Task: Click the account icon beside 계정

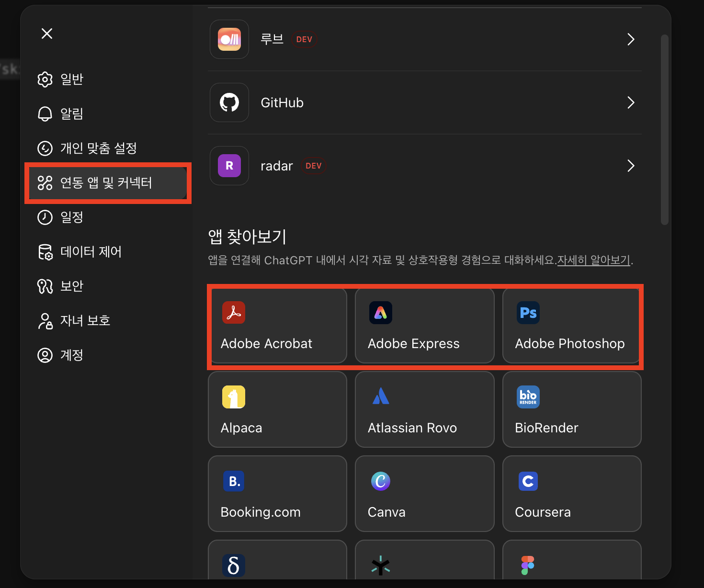Action: click(x=45, y=355)
